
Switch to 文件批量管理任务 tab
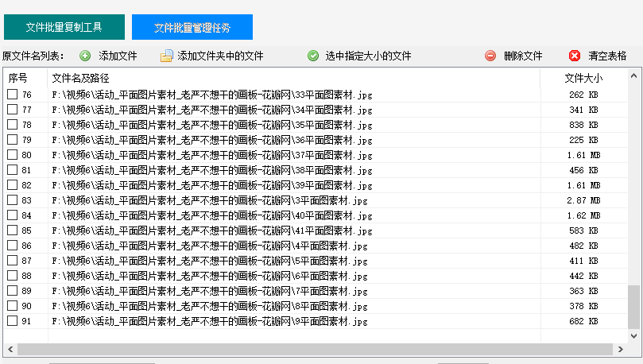[x=192, y=27]
